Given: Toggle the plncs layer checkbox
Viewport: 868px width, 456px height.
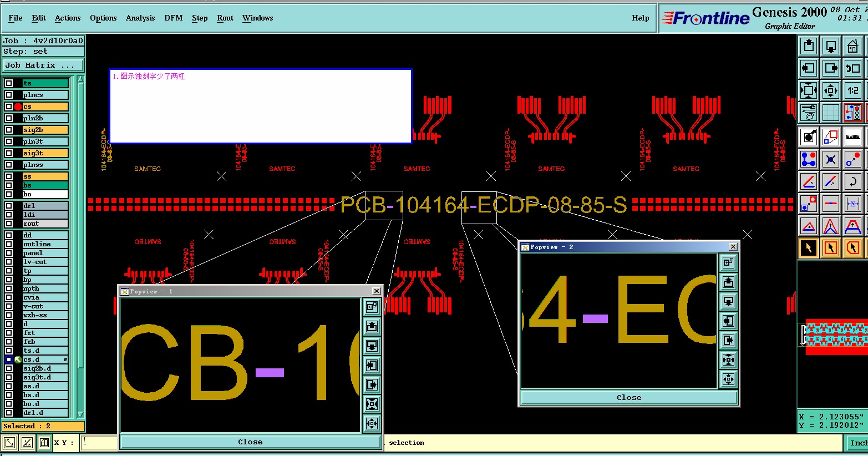Looking at the screenshot, I should tap(9, 95).
